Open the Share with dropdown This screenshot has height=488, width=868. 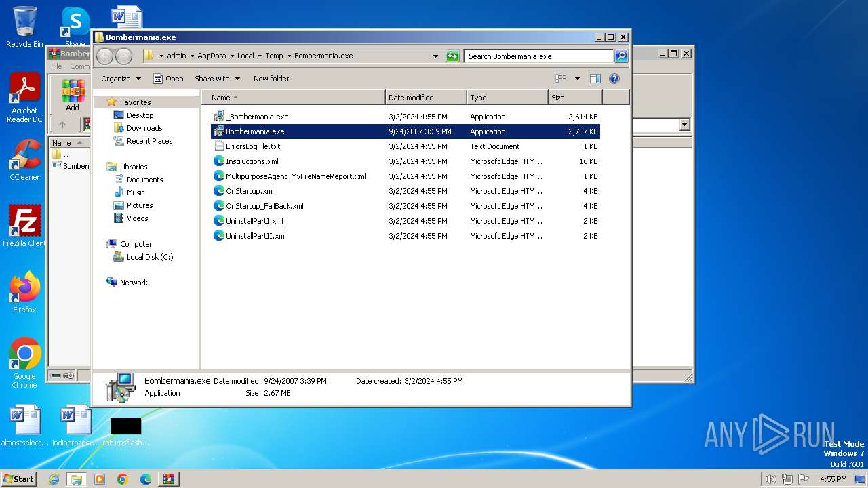217,79
